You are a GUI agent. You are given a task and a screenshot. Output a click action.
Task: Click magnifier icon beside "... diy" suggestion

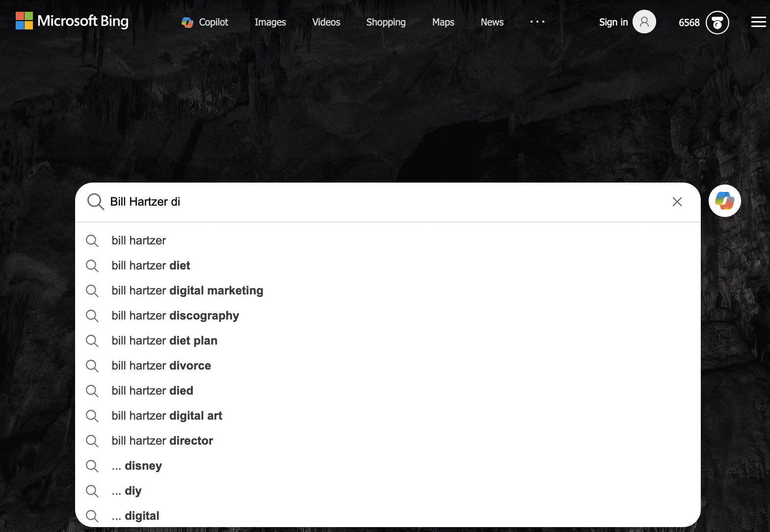click(x=92, y=491)
